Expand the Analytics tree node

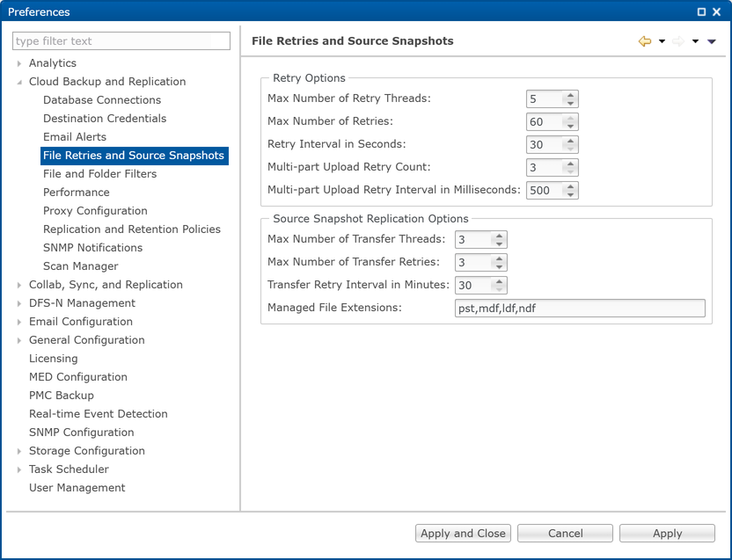pos(19,63)
